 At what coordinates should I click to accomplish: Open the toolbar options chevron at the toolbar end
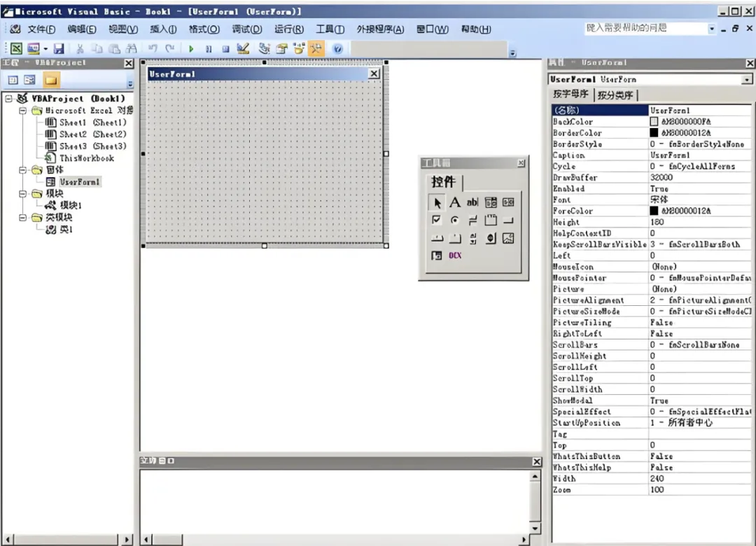[512, 53]
